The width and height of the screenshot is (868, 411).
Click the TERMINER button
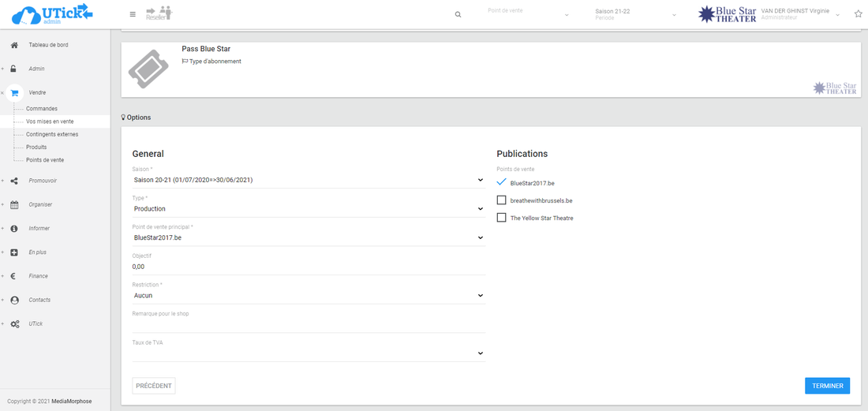pyautogui.click(x=827, y=386)
